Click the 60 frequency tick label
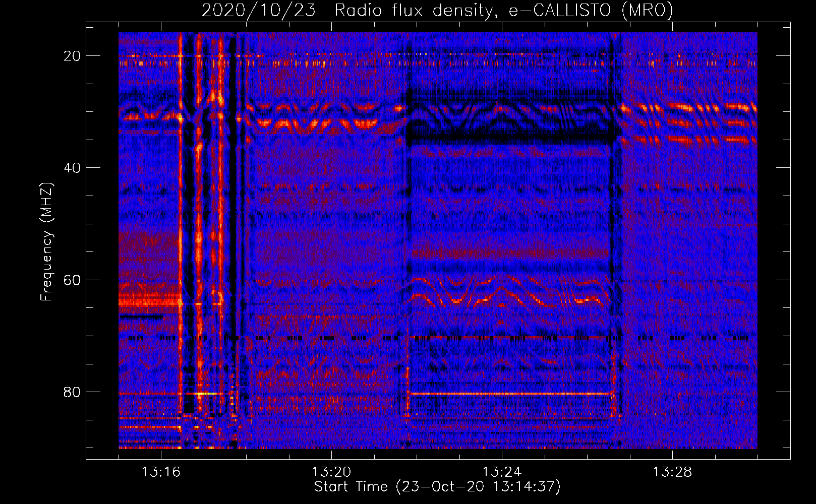Screen dimensions: 816x504 tap(72, 280)
